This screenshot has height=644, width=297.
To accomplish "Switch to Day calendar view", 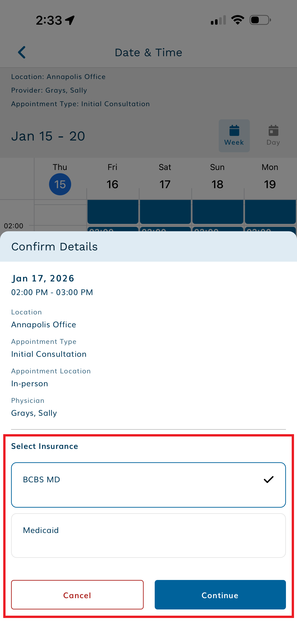I will (273, 135).
